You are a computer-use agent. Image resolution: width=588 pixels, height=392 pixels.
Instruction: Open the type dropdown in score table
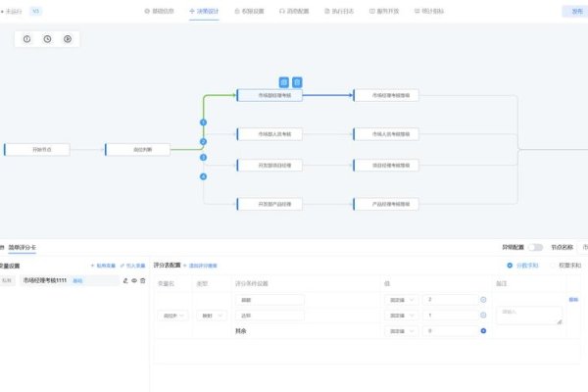[212, 316]
